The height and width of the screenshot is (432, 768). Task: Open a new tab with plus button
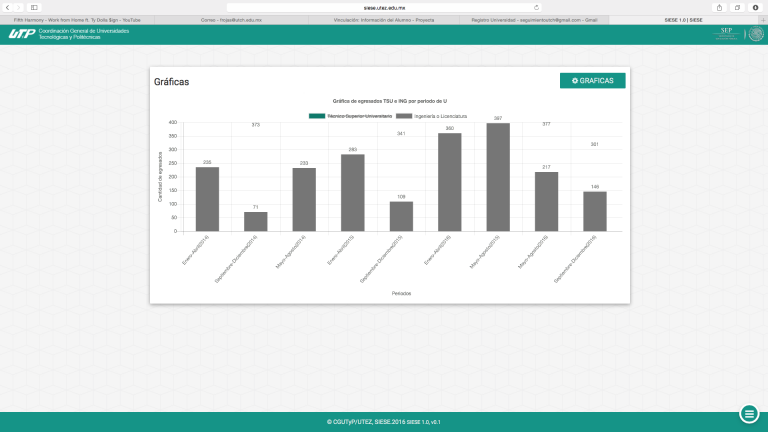pyautogui.click(x=762, y=19)
